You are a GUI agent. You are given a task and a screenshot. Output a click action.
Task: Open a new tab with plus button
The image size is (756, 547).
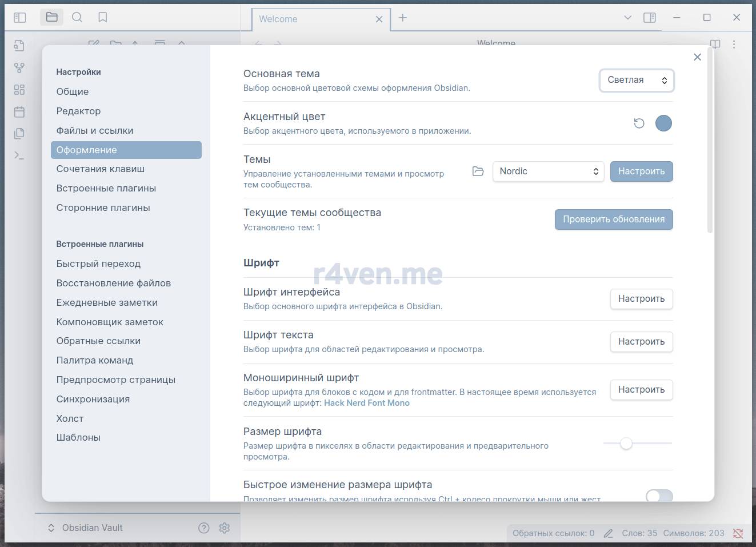point(403,18)
